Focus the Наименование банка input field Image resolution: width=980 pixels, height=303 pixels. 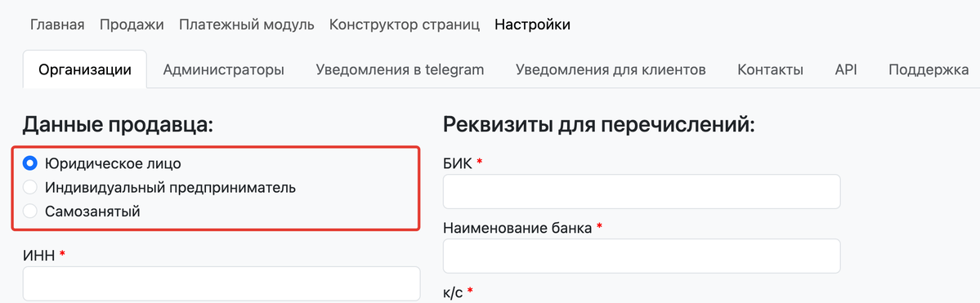coord(642,256)
